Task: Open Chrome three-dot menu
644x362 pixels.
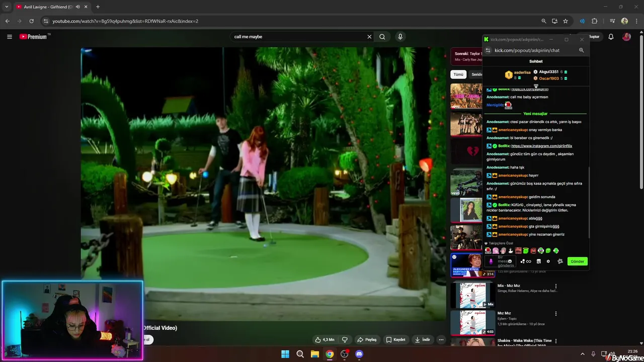Action: click(637, 21)
